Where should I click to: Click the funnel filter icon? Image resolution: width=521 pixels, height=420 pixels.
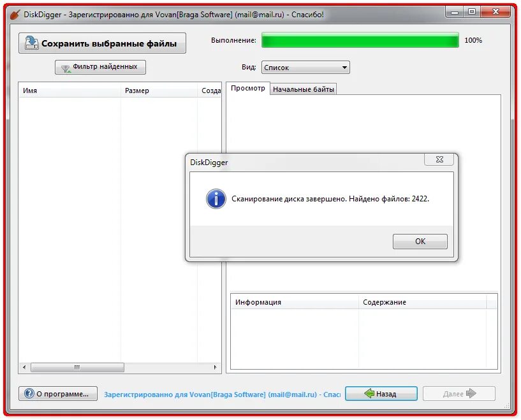point(66,69)
